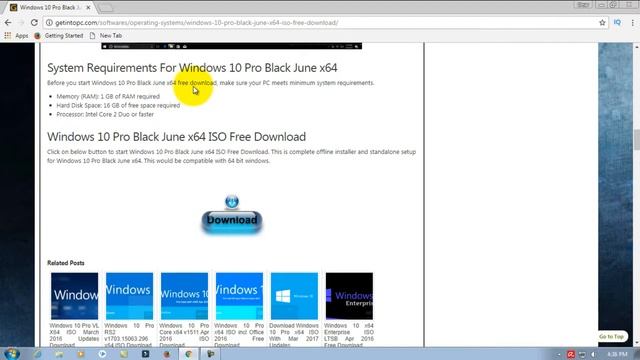This screenshot has height=360, width=640.
Task: Open the Windows Start menu
Action: 11,353
